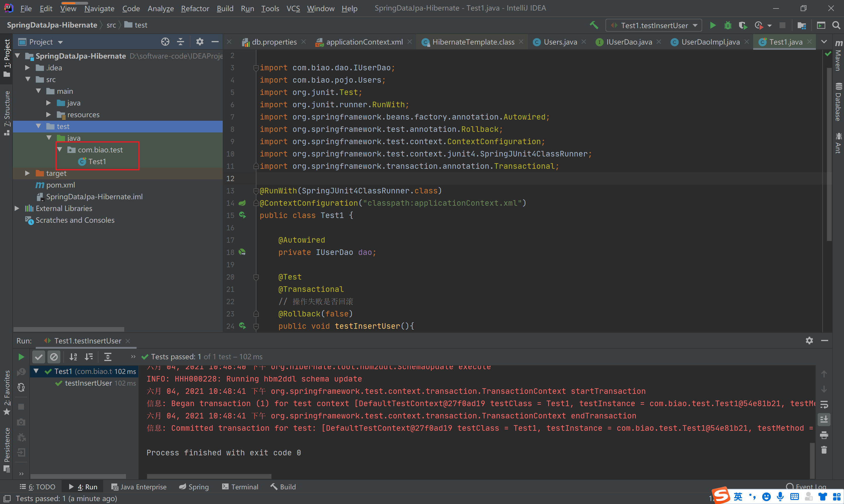Switch to HibernateTemplate.class tab
This screenshot has height=504, width=844.
coord(473,42)
